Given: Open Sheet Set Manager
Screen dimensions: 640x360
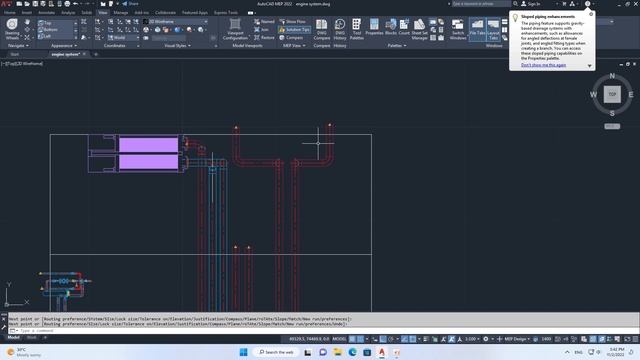Looking at the screenshot, I should tap(419, 29).
